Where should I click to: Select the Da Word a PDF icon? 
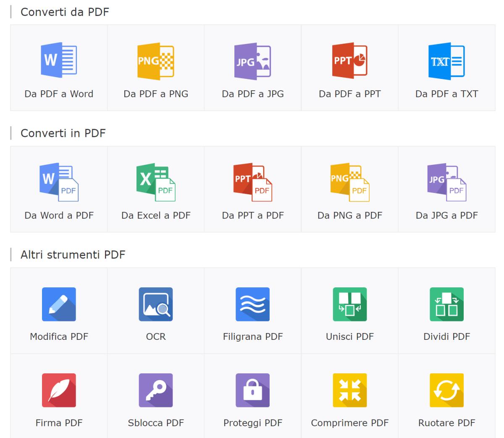pyautogui.click(x=59, y=181)
